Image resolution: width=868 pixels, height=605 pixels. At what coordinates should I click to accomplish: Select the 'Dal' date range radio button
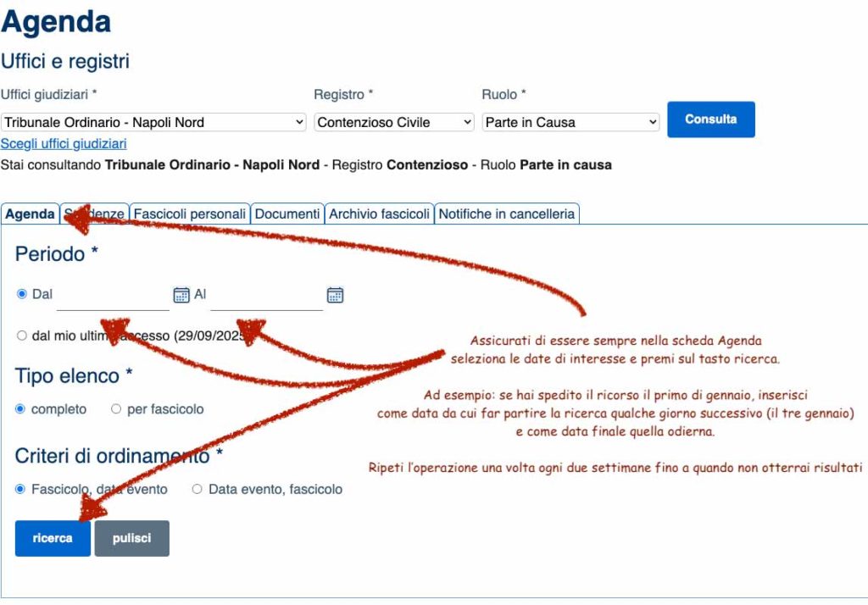pyautogui.click(x=22, y=294)
